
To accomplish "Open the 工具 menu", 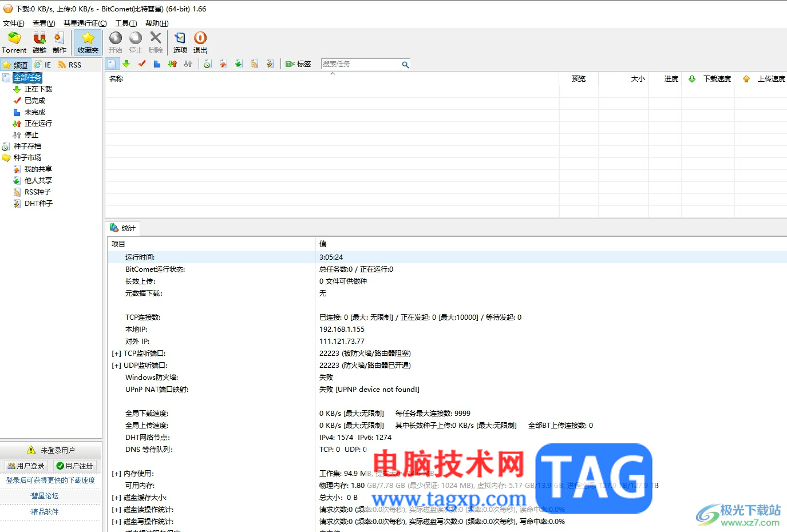I will tap(126, 23).
